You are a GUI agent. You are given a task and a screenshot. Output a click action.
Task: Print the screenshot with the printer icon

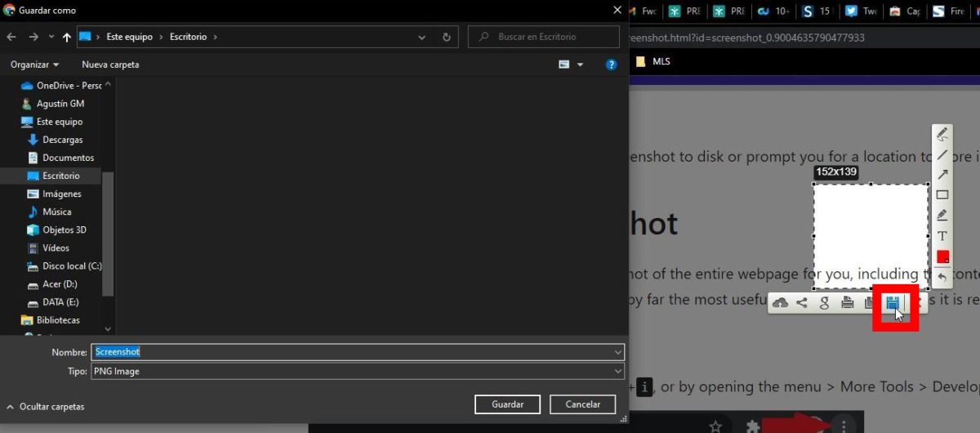click(x=848, y=303)
